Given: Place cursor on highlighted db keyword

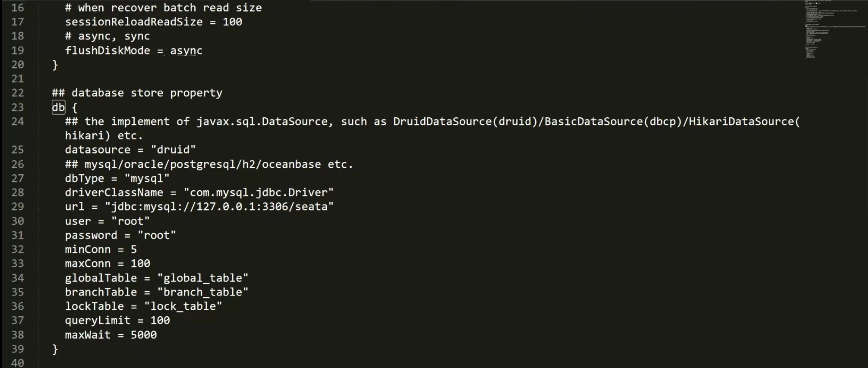Looking at the screenshot, I should (x=58, y=107).
